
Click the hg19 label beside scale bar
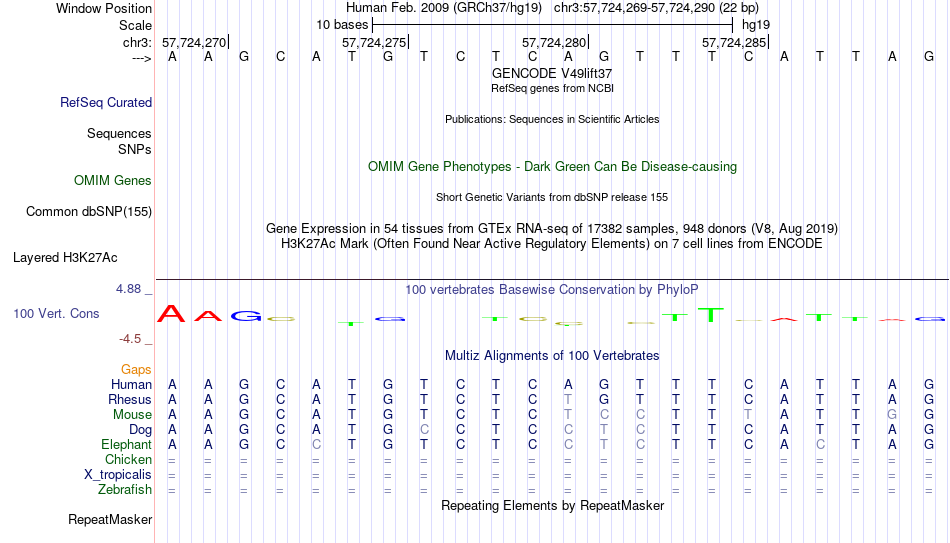756,25
